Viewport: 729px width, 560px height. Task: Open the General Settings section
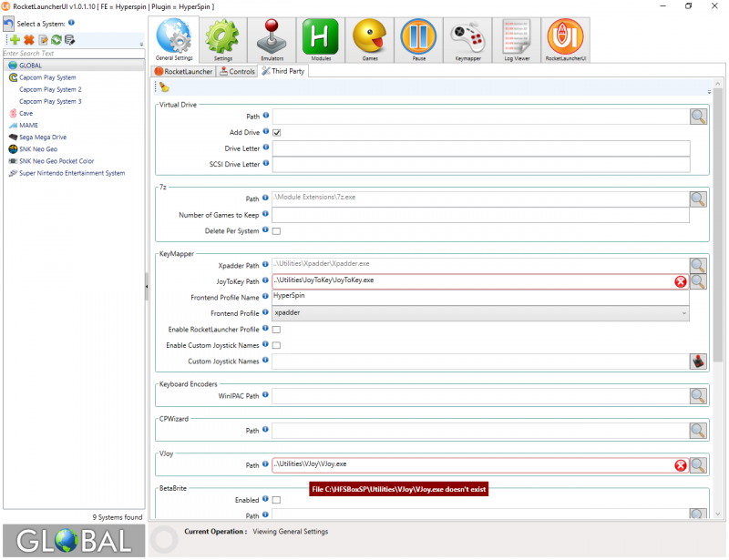point(174,40)
